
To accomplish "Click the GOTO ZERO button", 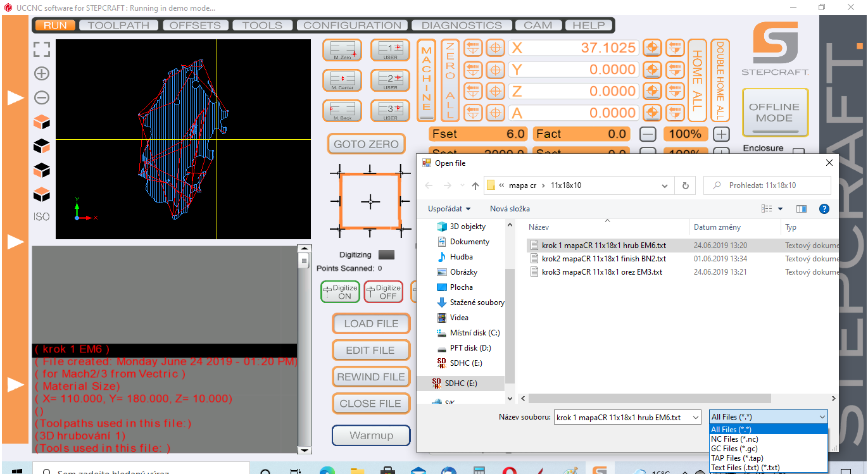I will point(366,144).
